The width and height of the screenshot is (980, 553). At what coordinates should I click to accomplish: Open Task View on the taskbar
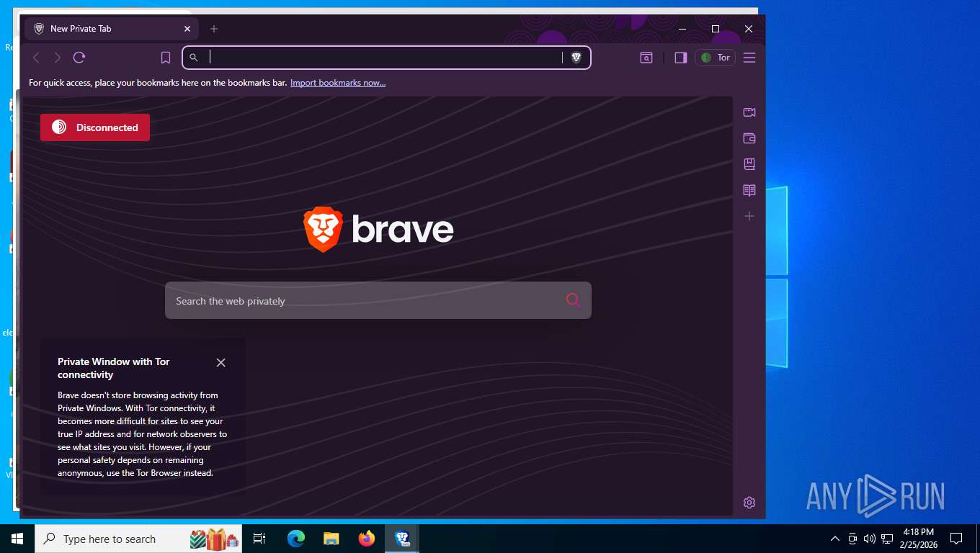tap(259, 539)
